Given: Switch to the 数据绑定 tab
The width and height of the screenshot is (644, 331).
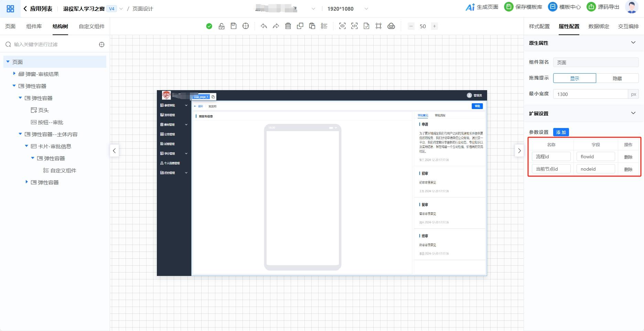Looking at the screenshot, I should click(599, 26).
